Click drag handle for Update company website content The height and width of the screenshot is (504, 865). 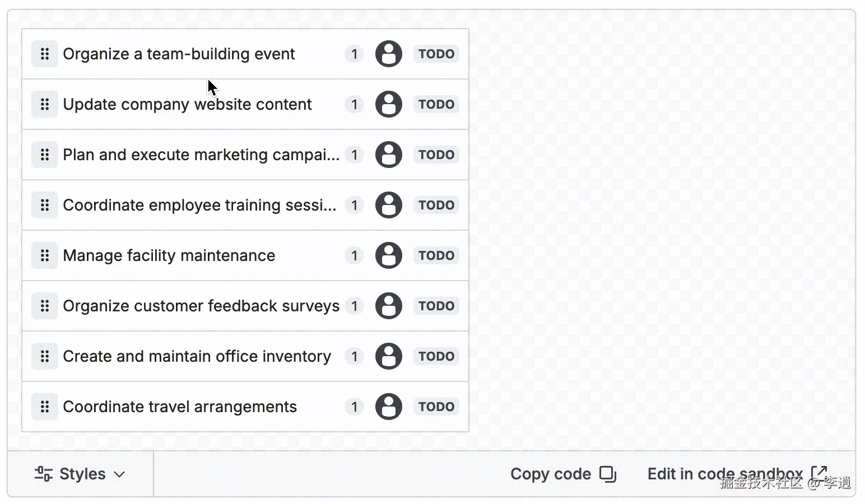(45, 104)
